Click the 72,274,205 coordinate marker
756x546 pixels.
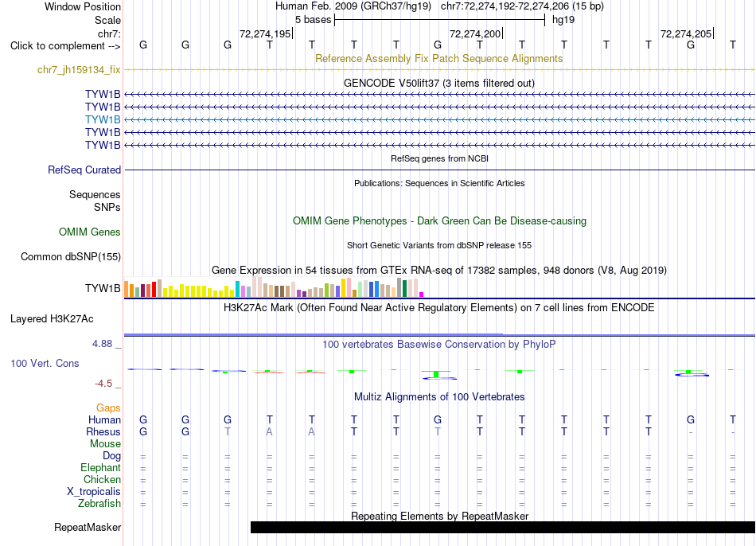(687, 33)
